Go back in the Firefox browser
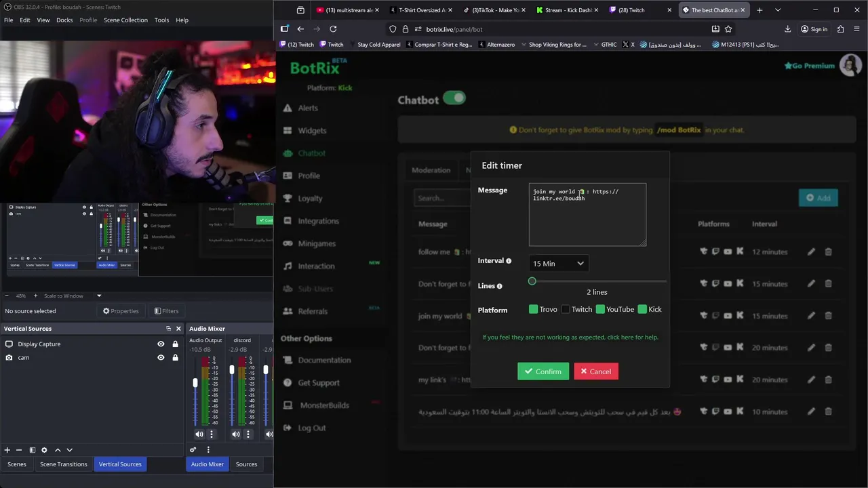 coord(300,29)
